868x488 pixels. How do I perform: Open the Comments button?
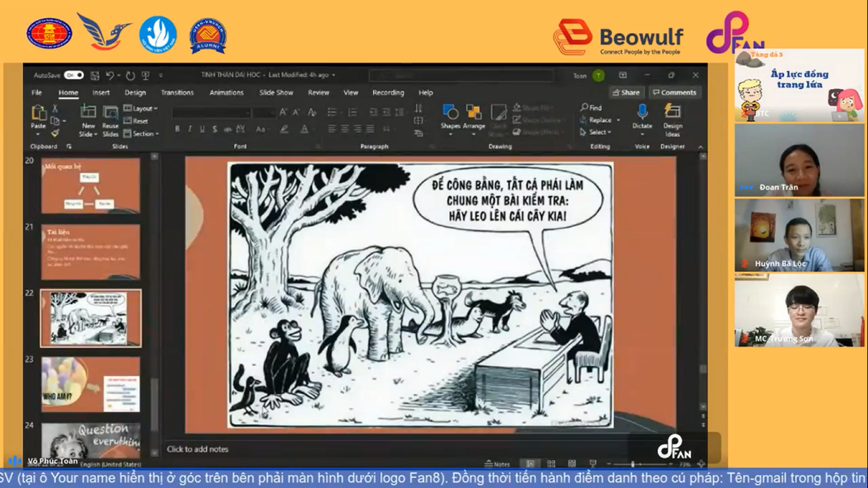click(x=674, y=92)
